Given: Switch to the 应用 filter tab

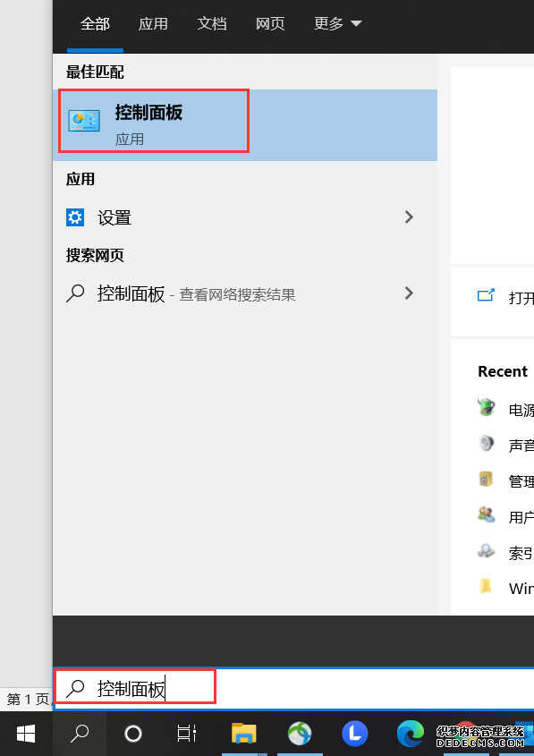Looking at the screenshot, I should [x=153, y=23].
